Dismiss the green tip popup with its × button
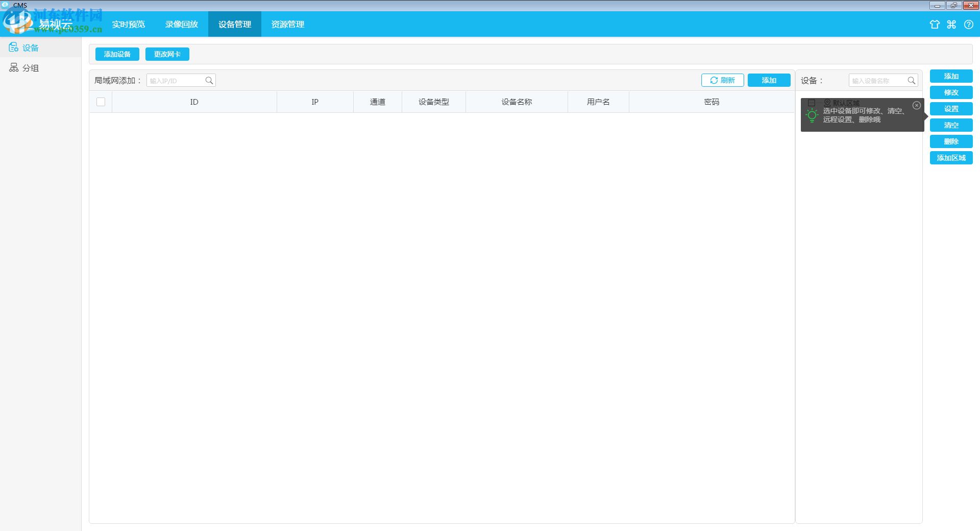 tap(917, 105)
